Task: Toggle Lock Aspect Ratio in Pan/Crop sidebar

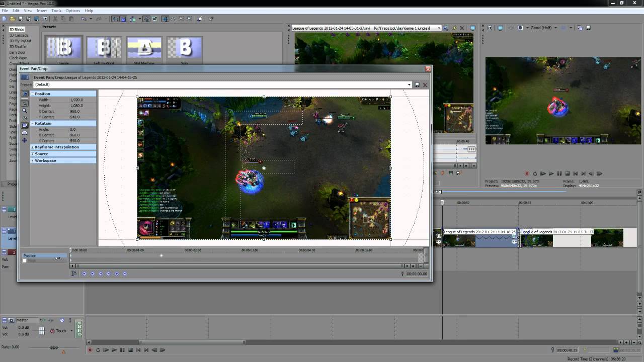Action: click(25, 126)
